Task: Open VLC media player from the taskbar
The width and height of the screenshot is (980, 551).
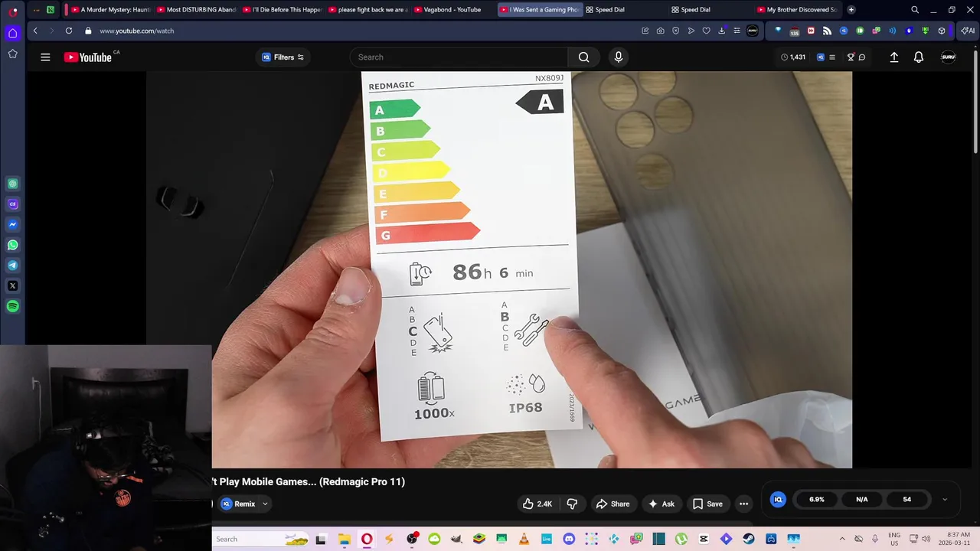Action: 524,539
